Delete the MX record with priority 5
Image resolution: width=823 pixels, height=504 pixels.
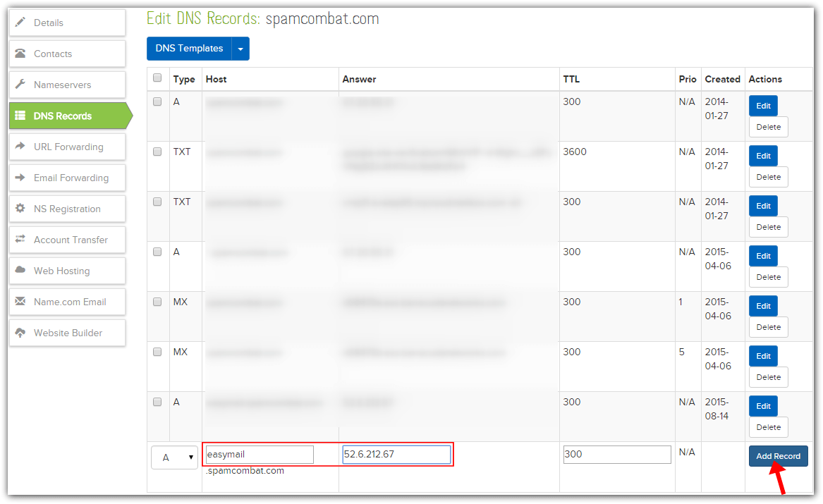pos(769,377)
